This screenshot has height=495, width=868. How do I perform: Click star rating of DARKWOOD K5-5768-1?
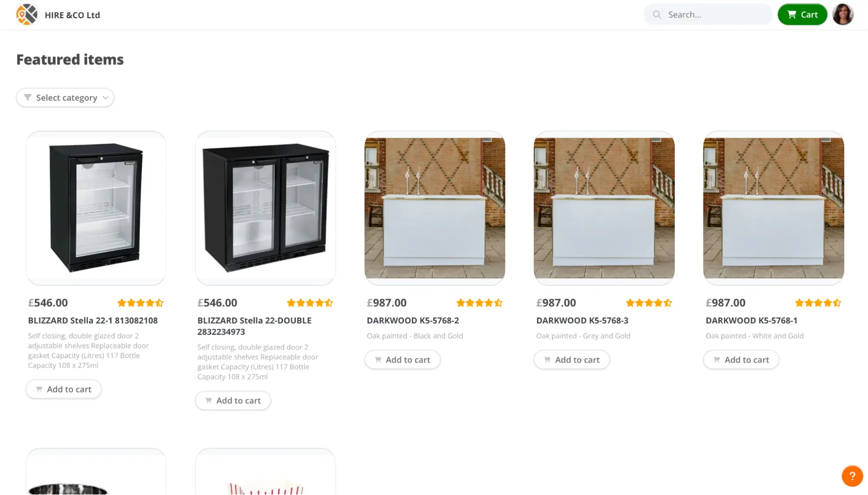pos(818,303)
